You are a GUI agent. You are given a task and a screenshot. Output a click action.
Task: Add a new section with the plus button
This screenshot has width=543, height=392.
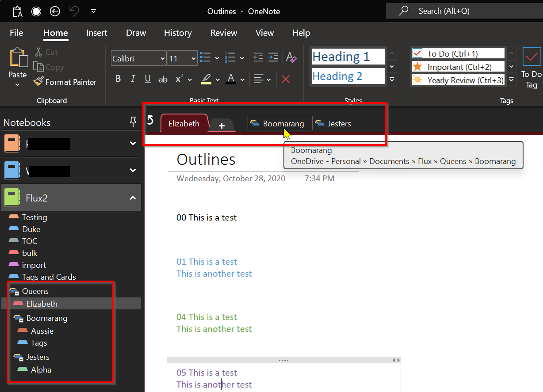coord(222,125)
